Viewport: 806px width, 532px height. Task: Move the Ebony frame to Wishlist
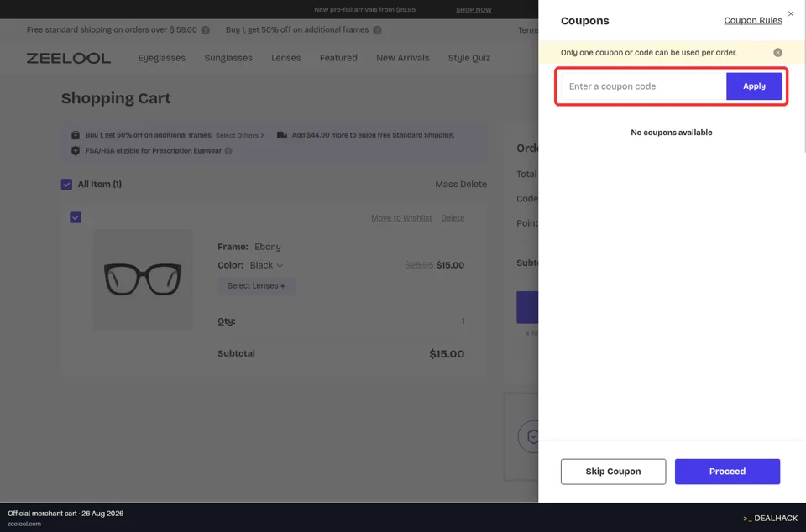(401, 218)
